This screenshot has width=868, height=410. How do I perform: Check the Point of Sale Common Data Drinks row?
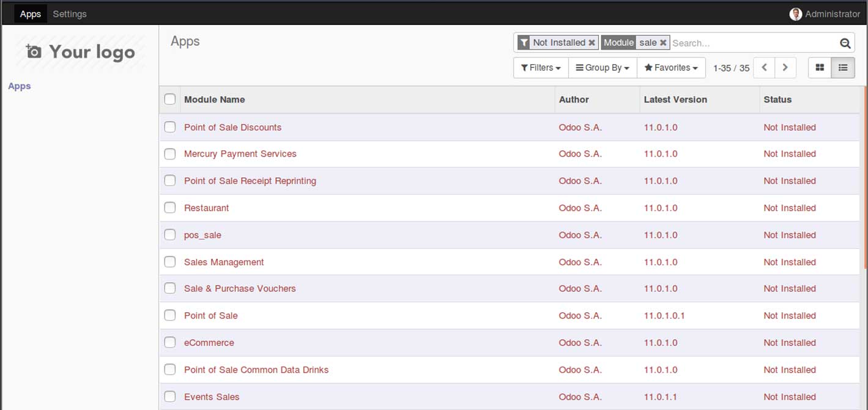point(170,370)
